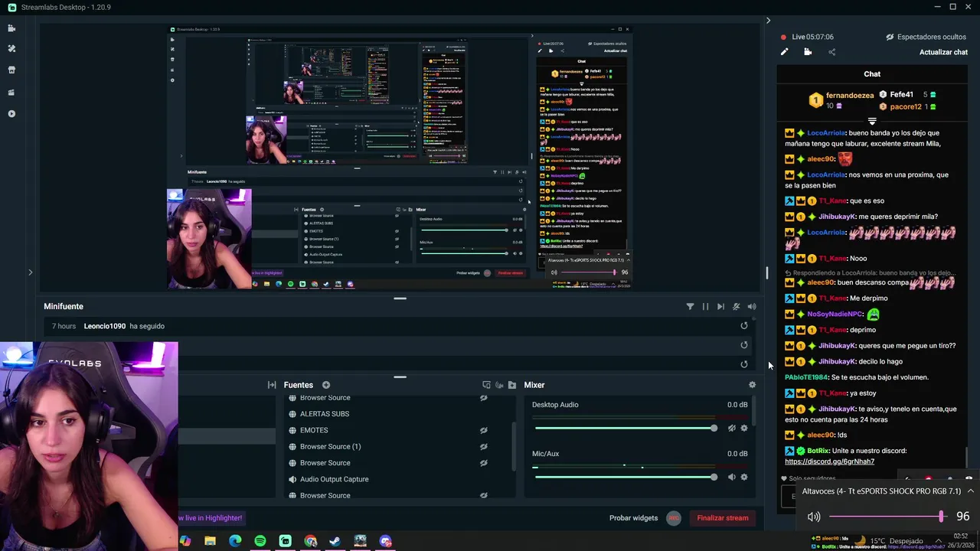Image resolution: width=980 pixels, height=551 pixels.
Task: Open the Editor camera icon in sidebar
Action: tap(11, 28)
